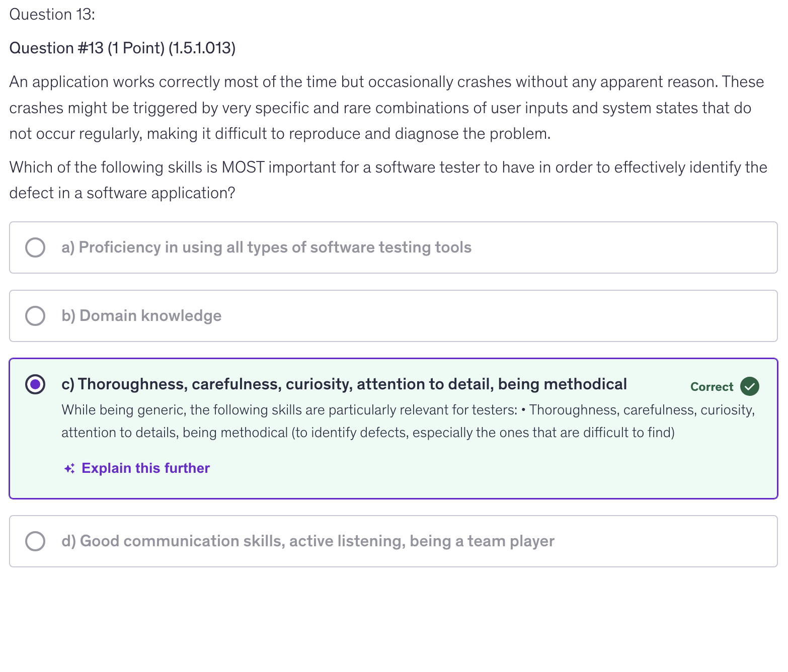This screenshot has height=672, width=788.
Task: Click explanation line starting attention to details
Action: pos(367,433)
